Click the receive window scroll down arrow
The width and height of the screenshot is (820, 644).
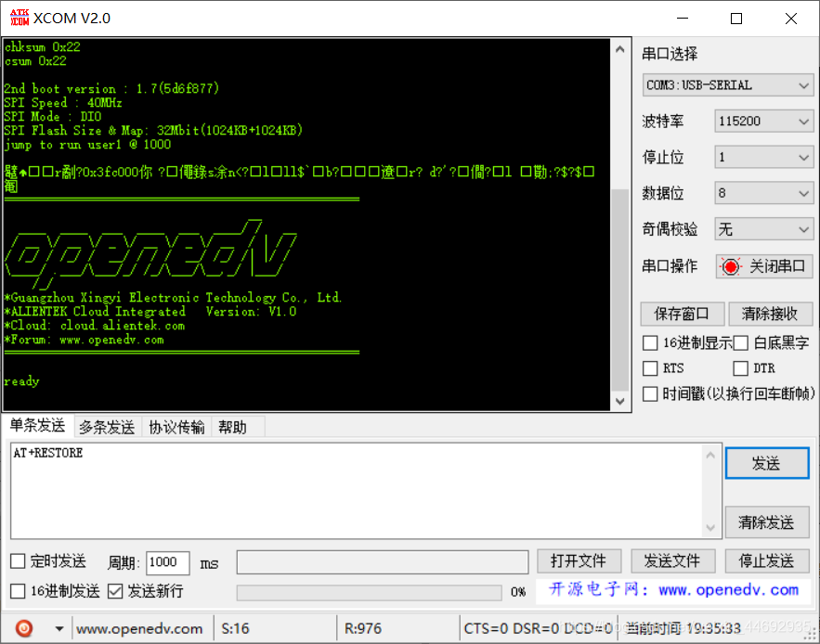point(620,401)
